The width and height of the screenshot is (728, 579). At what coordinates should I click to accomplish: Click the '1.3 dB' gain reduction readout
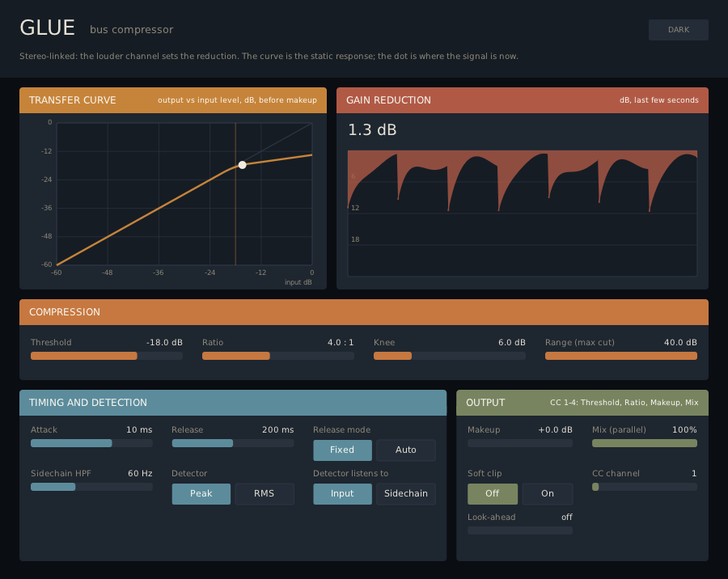coord(372,129)
